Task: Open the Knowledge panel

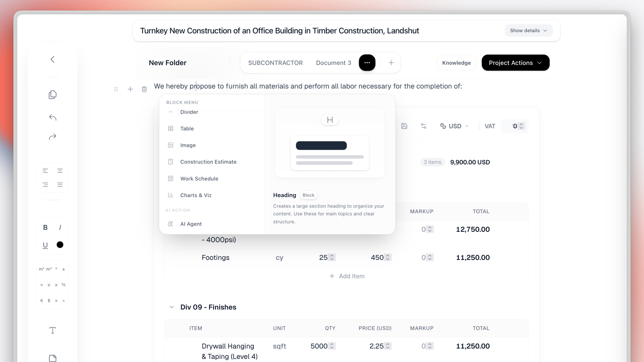Action: 456,63
